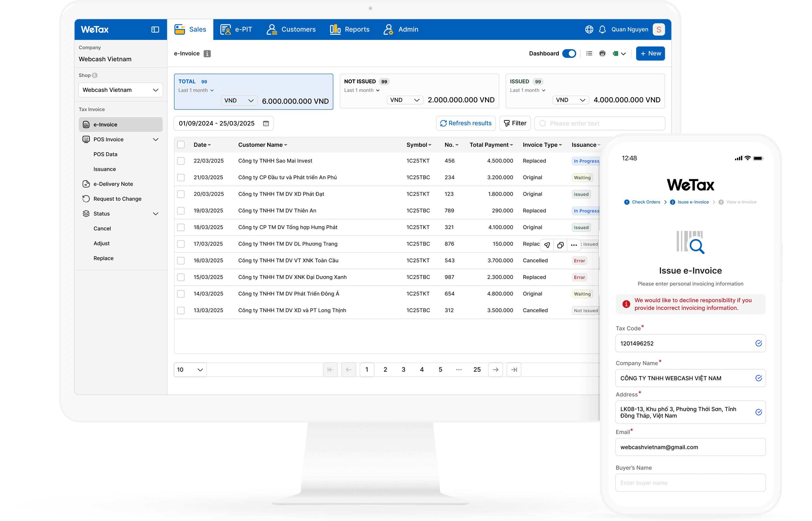Click the send icon on row 876
The width and height of the screenshot is (812, 521).
pos(547,245)
